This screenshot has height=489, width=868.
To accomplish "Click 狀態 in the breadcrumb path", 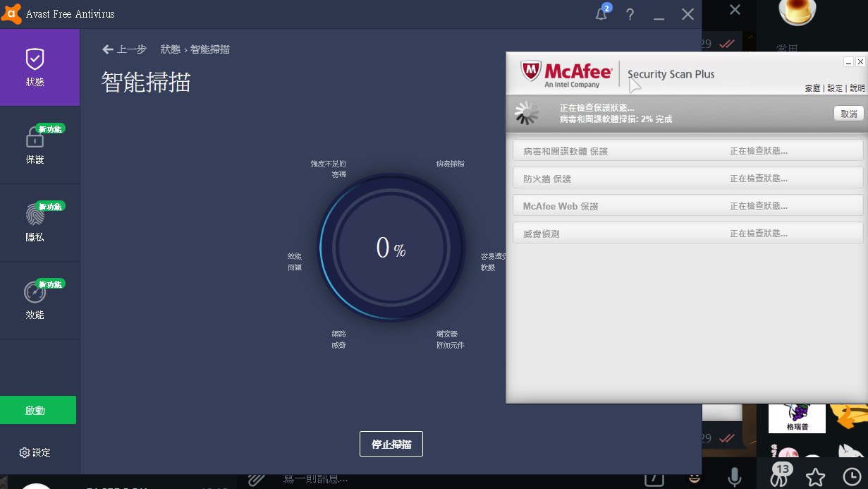I will pyautogui.click(x=171, y=49).
